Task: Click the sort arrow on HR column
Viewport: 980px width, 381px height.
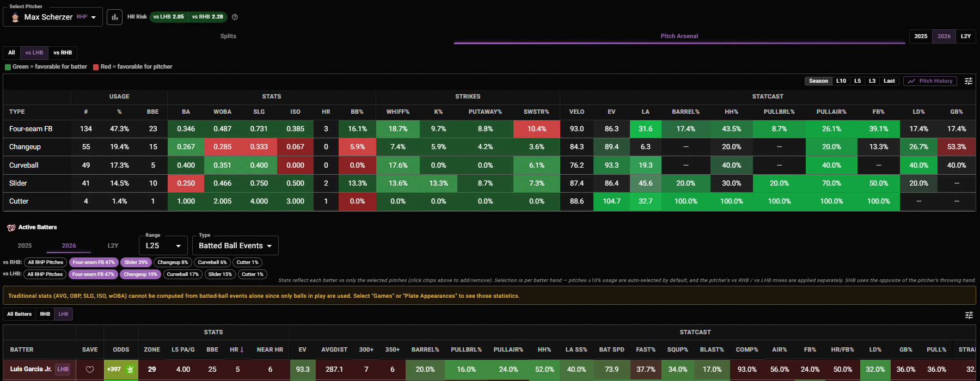Action: [x=242, y=349]
